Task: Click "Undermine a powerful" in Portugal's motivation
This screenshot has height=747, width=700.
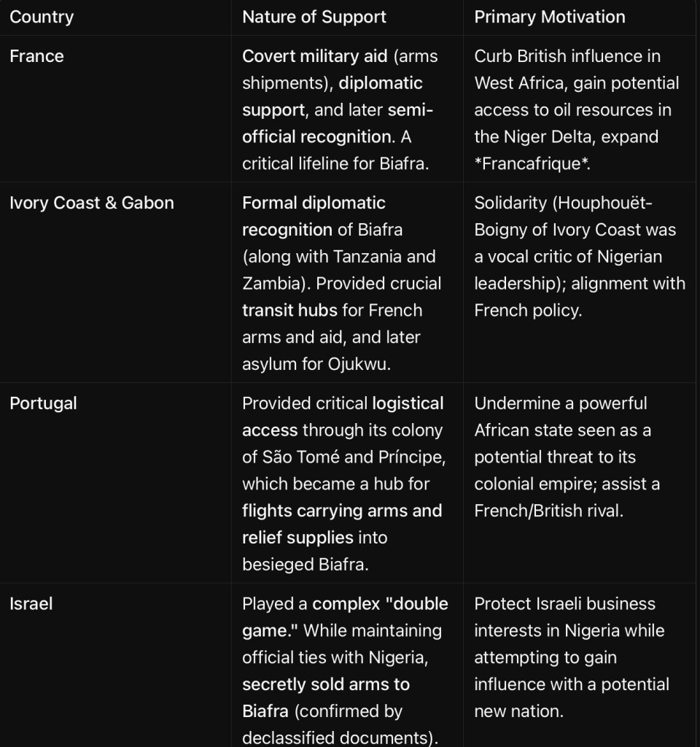Action: click(561, 403)
